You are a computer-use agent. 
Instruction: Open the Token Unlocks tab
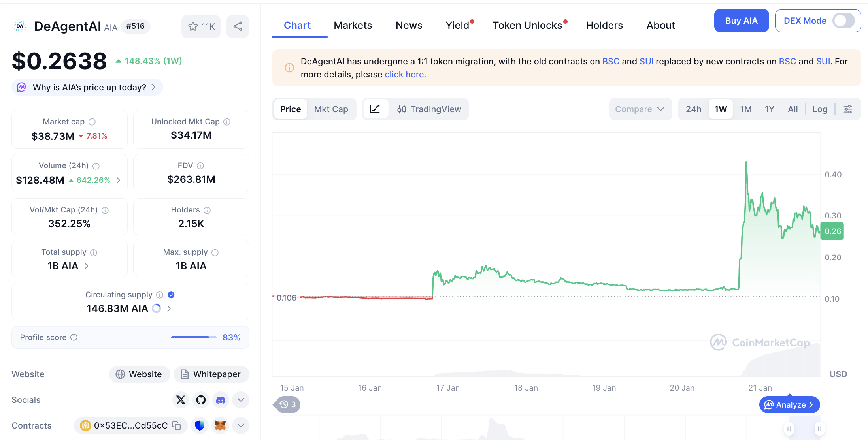click(527, 25)
